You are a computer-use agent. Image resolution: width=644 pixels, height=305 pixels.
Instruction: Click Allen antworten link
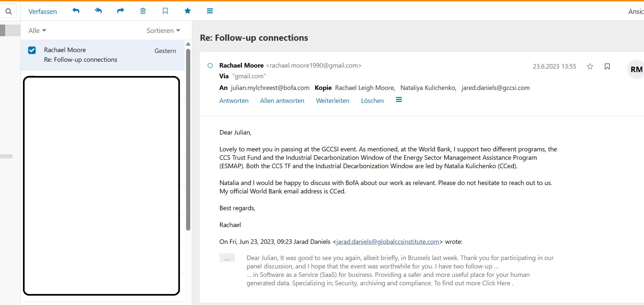coord(282,101)
